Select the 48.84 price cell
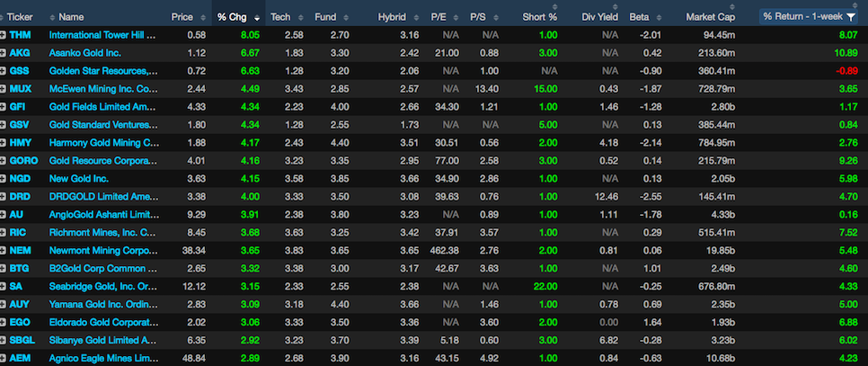 pos(194,358)
